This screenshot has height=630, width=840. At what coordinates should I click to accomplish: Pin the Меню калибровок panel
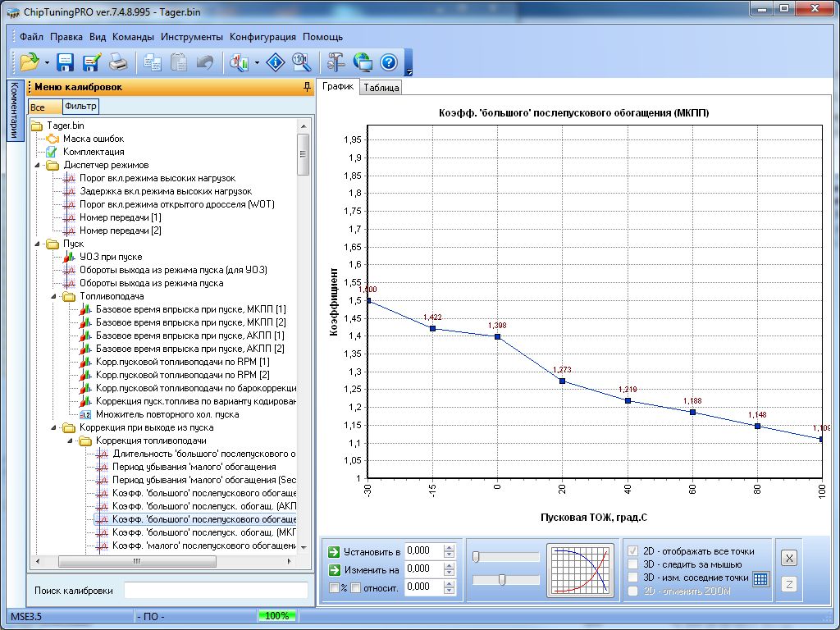308,86
